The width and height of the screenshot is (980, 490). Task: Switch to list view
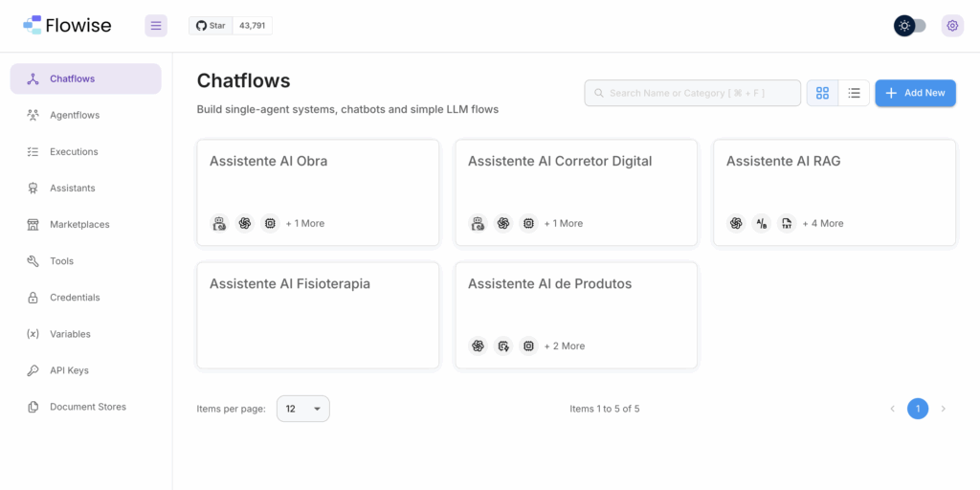click(x=854, y=93)
